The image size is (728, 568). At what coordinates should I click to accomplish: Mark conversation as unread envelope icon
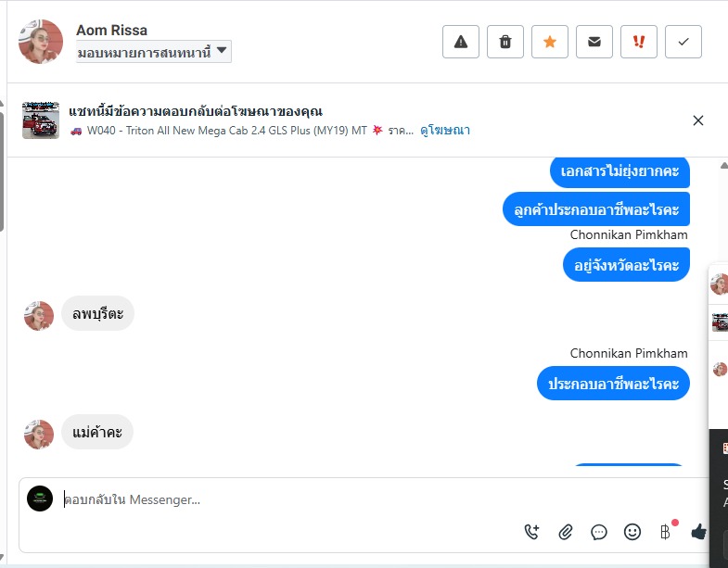(x=594, y=42)
